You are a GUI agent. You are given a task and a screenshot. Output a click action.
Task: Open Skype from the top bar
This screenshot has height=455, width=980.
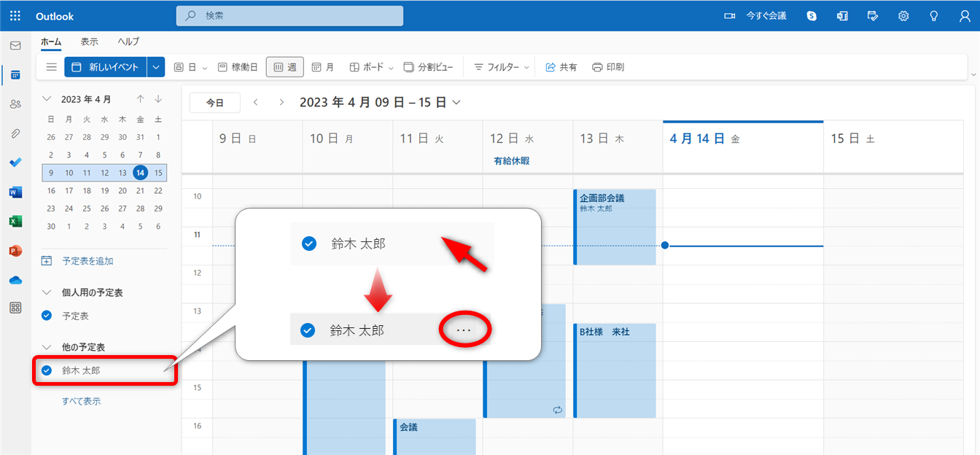point(811,15)
